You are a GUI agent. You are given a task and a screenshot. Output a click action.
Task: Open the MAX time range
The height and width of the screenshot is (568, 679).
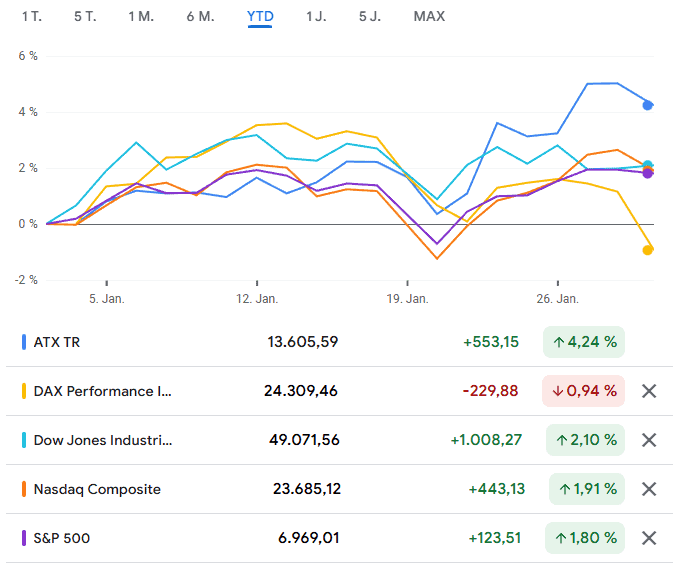(429, 16)
